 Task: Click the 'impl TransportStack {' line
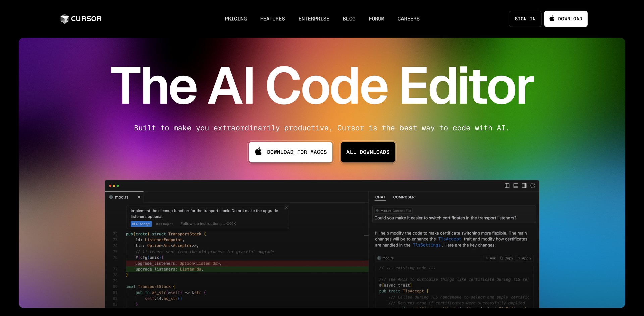click(151, 287)
